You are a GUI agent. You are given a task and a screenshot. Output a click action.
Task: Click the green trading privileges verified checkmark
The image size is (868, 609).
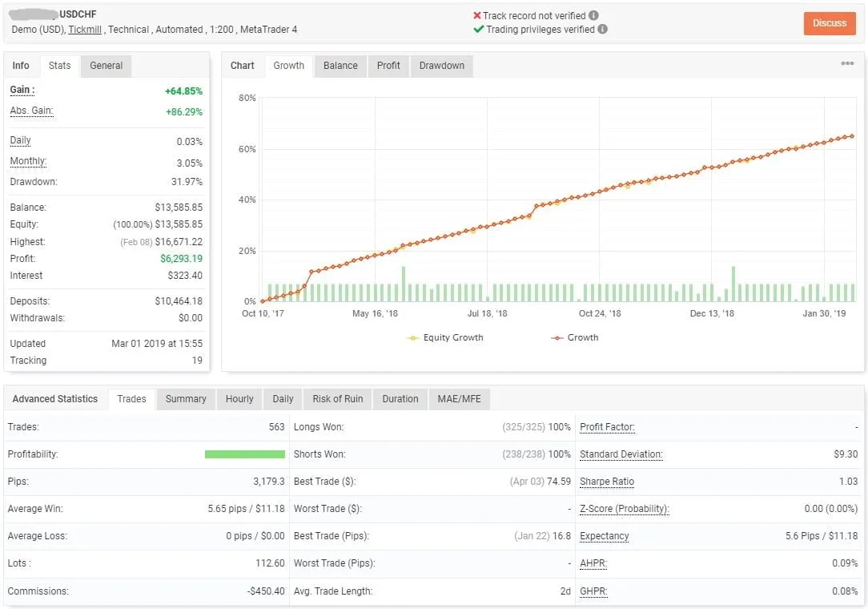click(477, 31)
